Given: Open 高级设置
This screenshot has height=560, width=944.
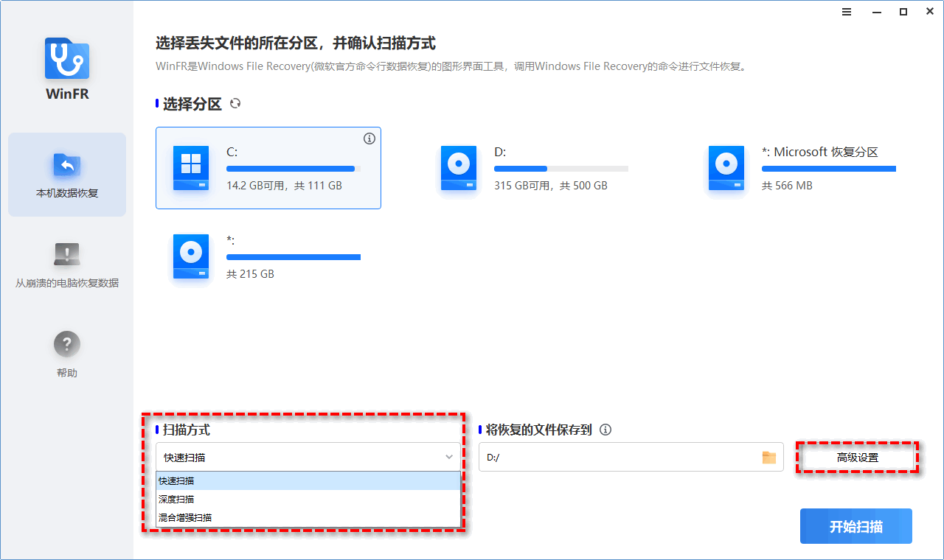Looking at the screenshot, I should (857, 457).
